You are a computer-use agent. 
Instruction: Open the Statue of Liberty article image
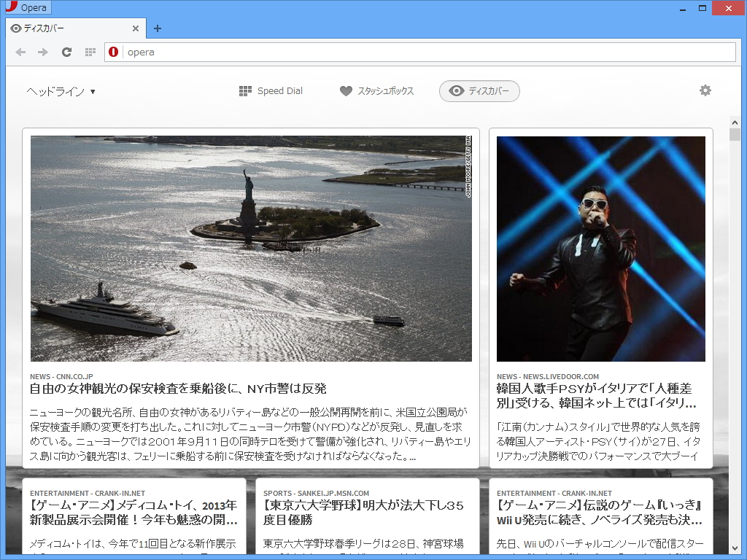[x=251, y=249]
